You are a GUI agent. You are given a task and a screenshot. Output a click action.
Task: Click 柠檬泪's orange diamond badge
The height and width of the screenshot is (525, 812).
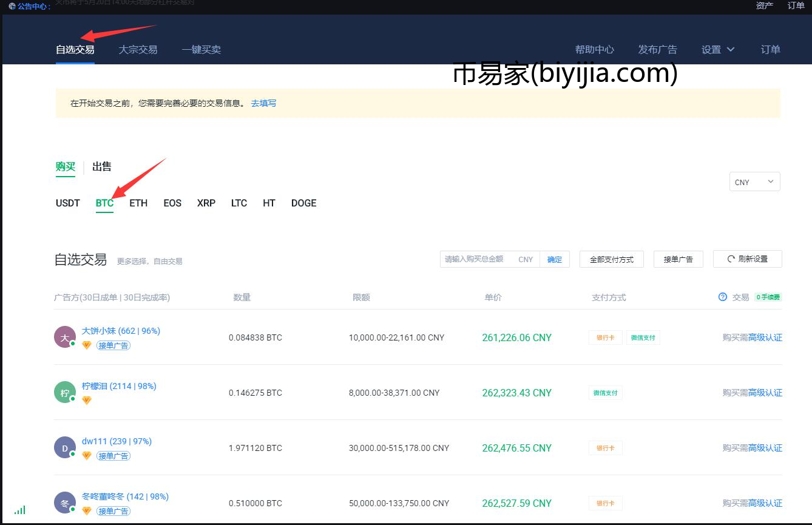click(87, 401)
